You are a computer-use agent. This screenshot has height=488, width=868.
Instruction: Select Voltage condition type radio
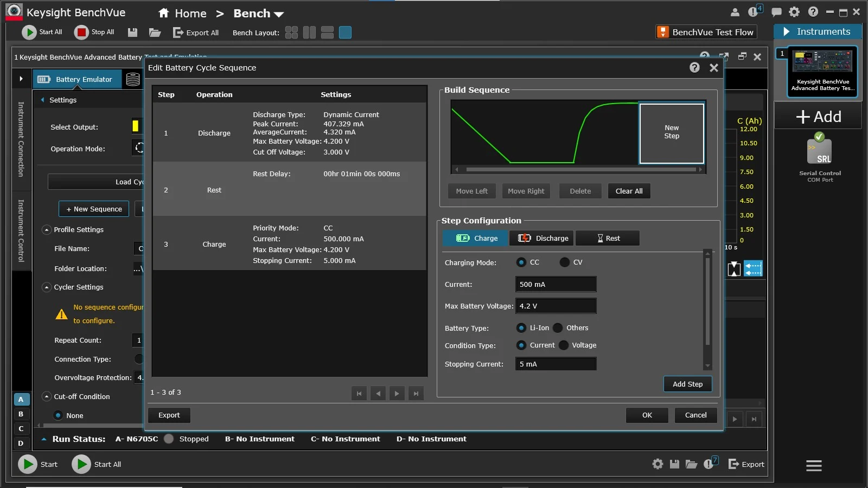tap(564, 345)
